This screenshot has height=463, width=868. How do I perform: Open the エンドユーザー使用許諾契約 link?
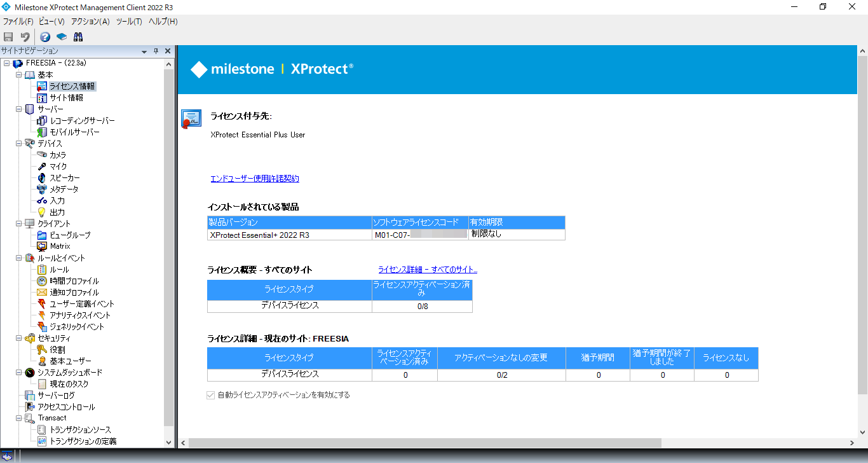[255, 179]
